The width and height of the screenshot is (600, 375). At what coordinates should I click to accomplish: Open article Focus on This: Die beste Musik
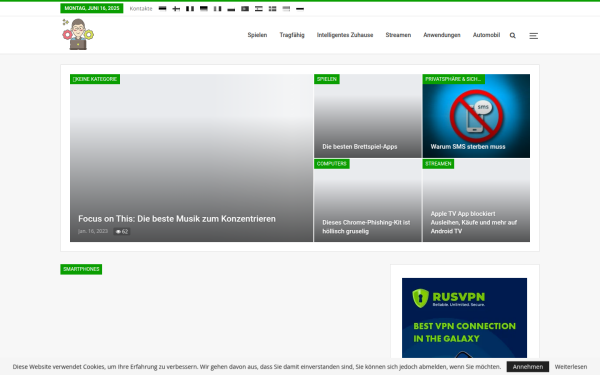(x=177, y=218)
